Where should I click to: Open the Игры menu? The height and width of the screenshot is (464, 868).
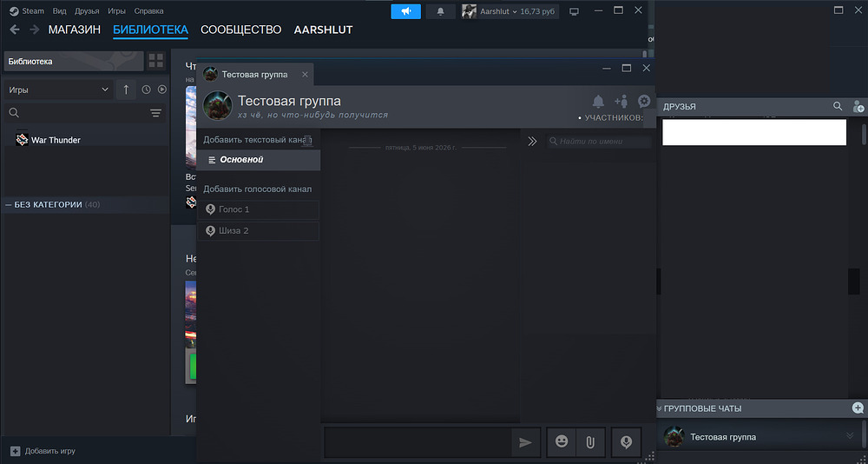(x=116, y=11)
